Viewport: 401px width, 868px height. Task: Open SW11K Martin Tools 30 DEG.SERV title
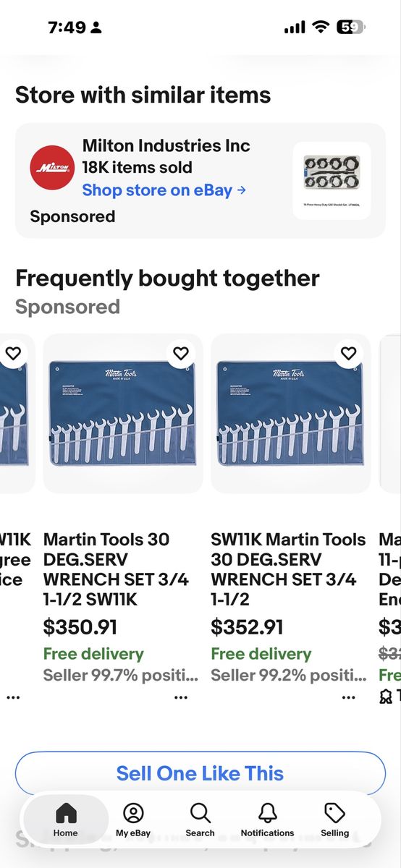pos(288,569)
